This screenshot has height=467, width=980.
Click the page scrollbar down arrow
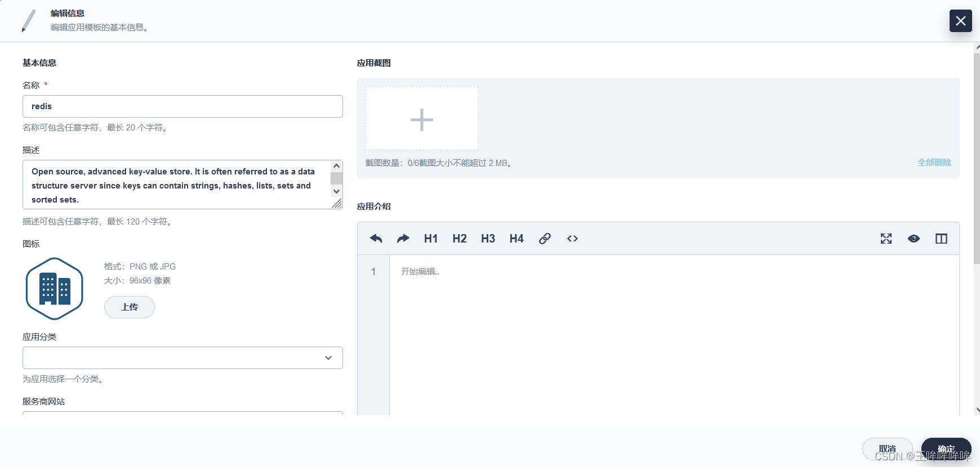(977, 410)
